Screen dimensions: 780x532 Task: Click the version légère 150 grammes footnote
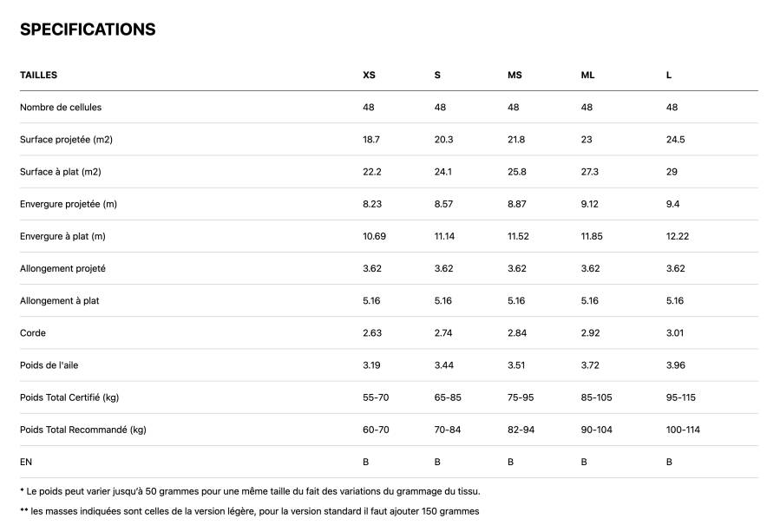coord(250,511)
